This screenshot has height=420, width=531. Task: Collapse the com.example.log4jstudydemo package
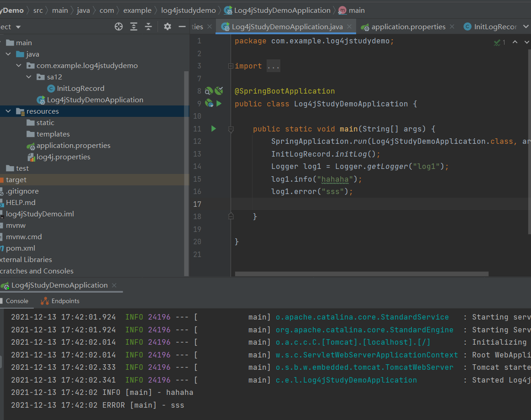[19, 65]
